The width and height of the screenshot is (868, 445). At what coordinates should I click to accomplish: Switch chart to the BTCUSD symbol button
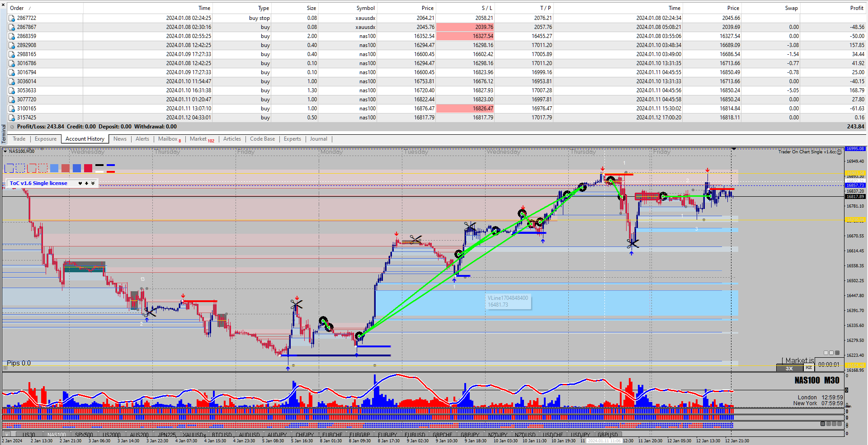point(222,435)
